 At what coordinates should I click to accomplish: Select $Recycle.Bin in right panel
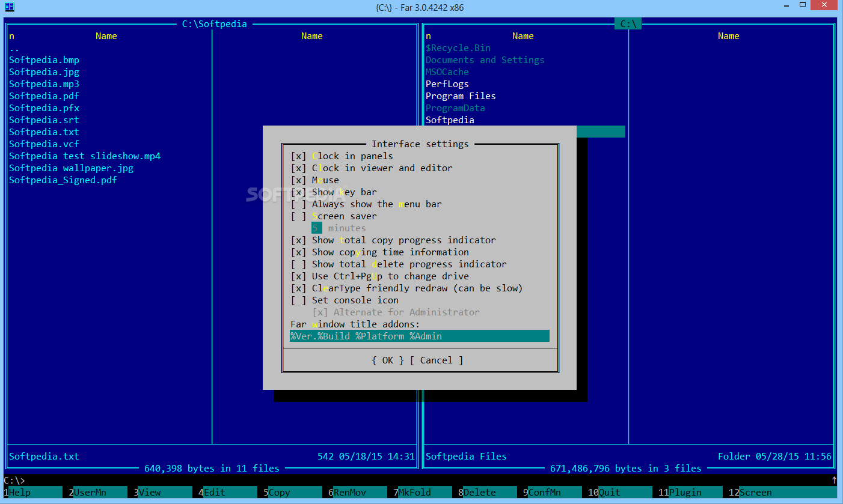[x=458, y=48]
